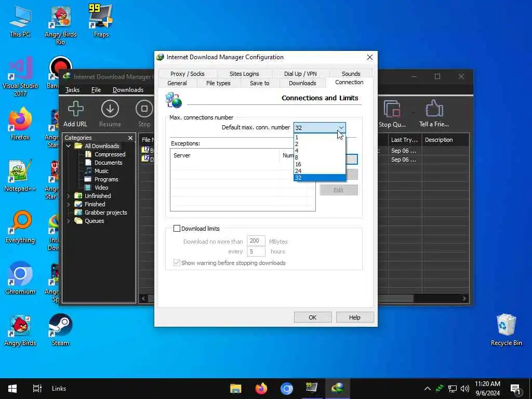The height and width of the screenshot is (399, 532).
Task: Click the Windows Start button
Action: pos(12,389)
